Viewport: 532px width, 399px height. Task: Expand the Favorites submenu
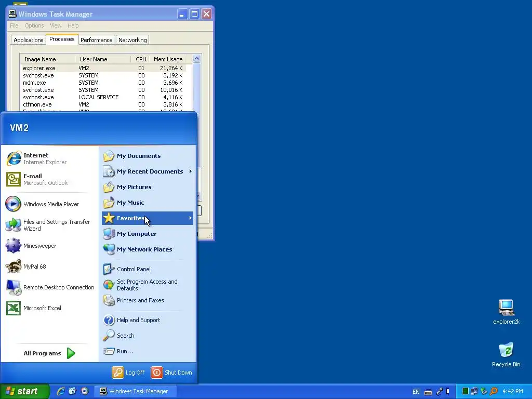tap(148, 218)
